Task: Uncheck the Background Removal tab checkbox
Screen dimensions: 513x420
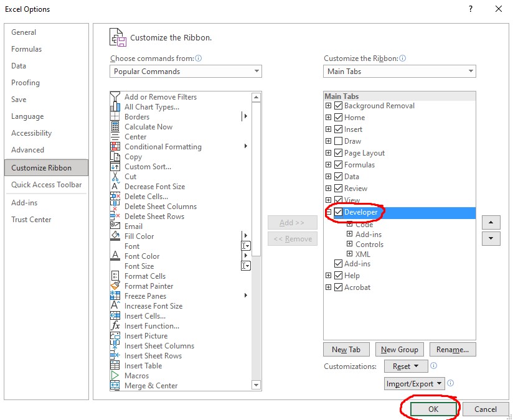Action: tap(338, 106)
